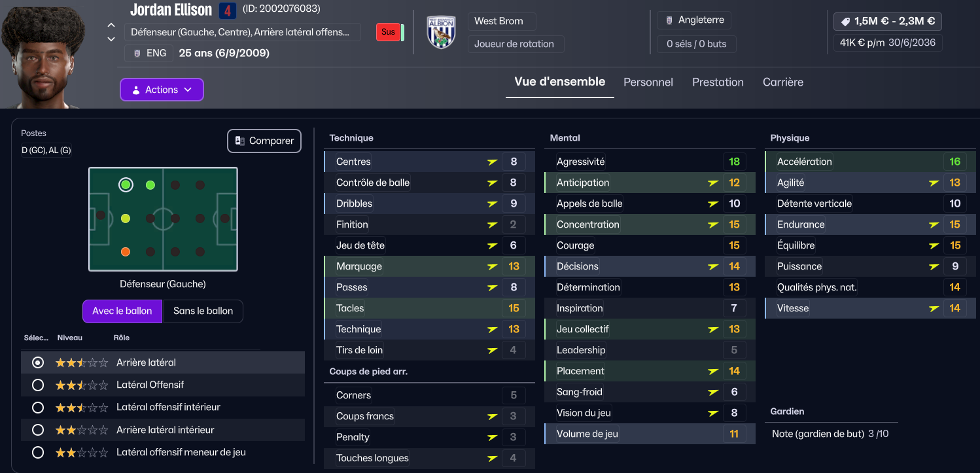980x473 pixels.
Task: Click the next player down chevron
Action: pos(111,39)
